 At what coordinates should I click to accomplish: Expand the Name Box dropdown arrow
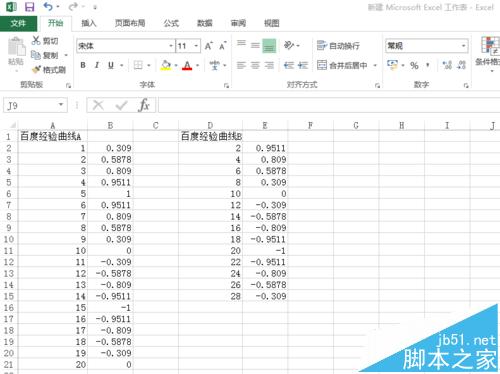tap(61, 105)
